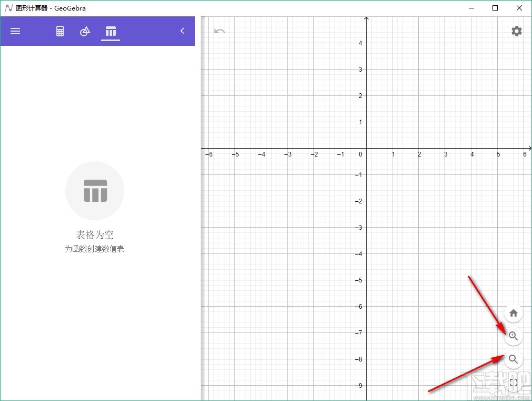Click the empty table placeholder graphic
532x401 pixels.
[x=94, y=191]
